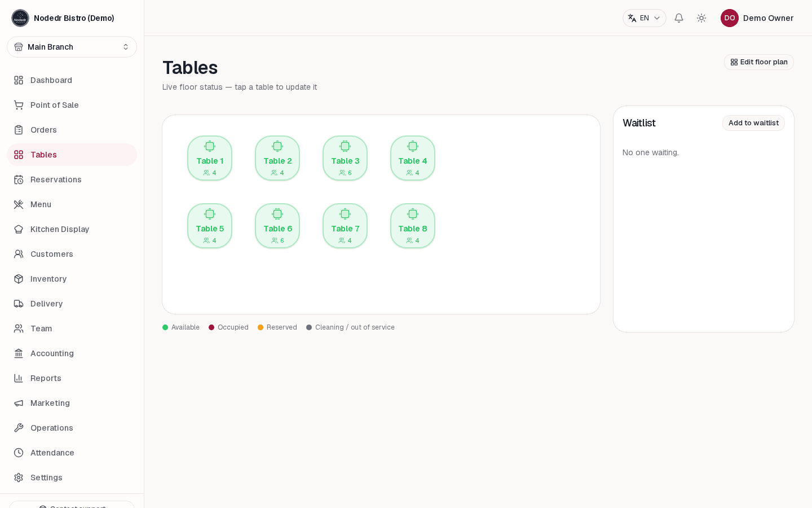Click the orange Reserved legend label
This screenshot has height=508, width=812.
281,327
